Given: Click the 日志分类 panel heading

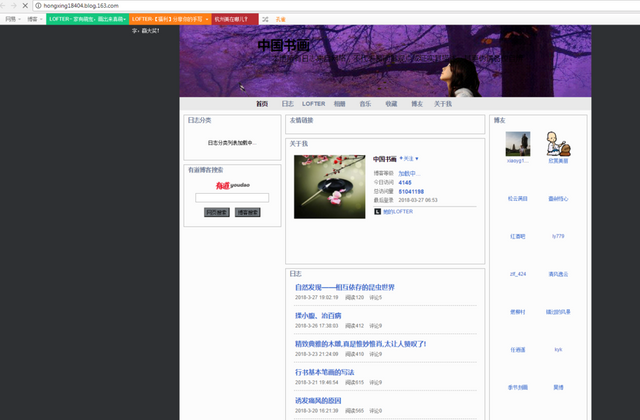Looking at the screenshot, I should click(199, 120).
